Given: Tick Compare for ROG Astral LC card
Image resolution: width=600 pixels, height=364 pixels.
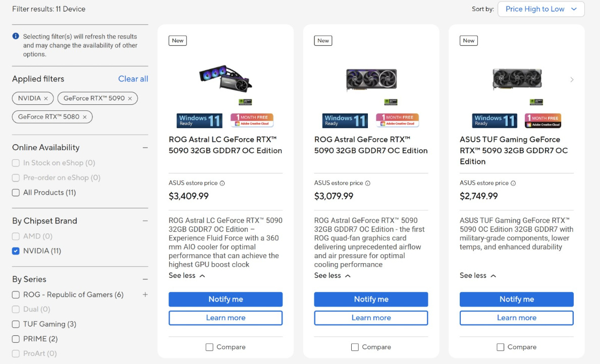Looking at the screenshot, I should point(209,347).
